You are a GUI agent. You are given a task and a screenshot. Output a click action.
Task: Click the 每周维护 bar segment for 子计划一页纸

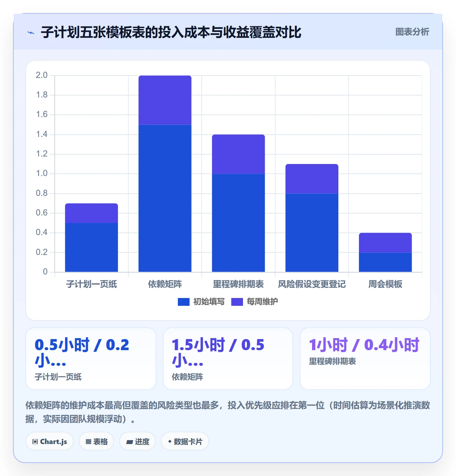[92, 213]
